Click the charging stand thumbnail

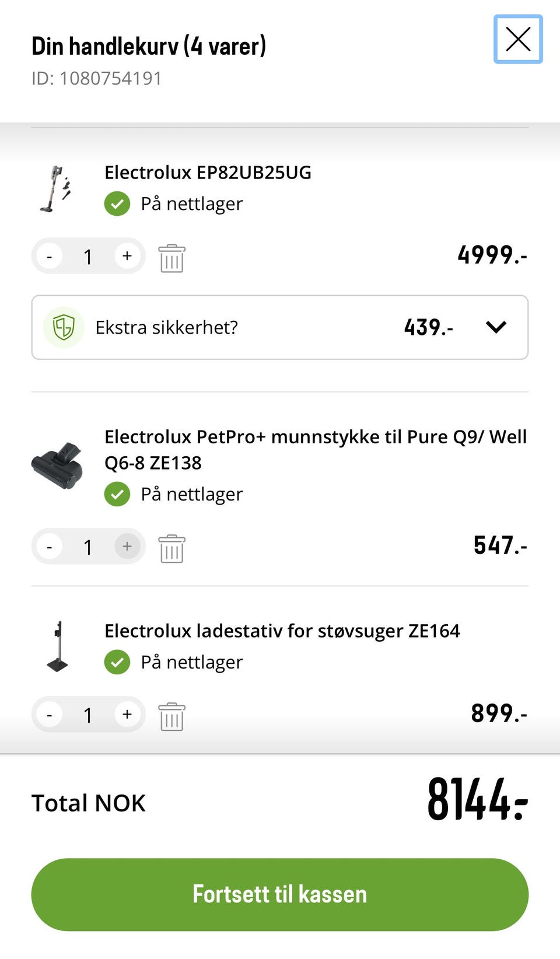[58, 646]
